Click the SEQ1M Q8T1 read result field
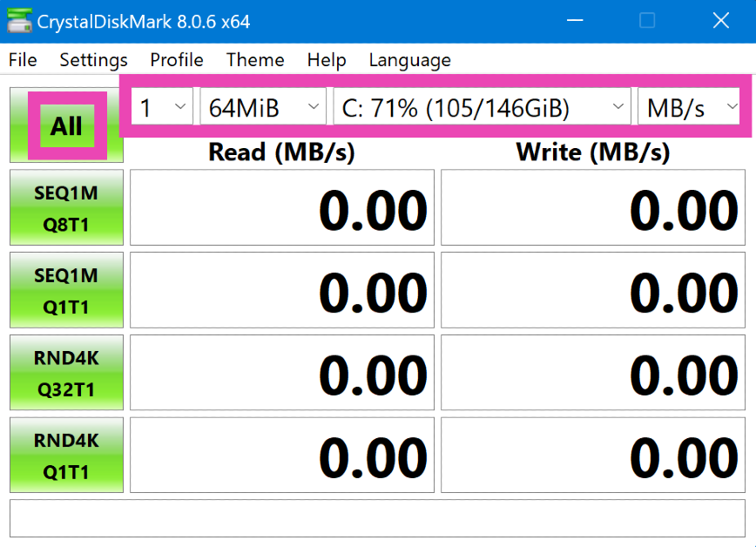This screenshot has width=756, height=547. point(282,208)
